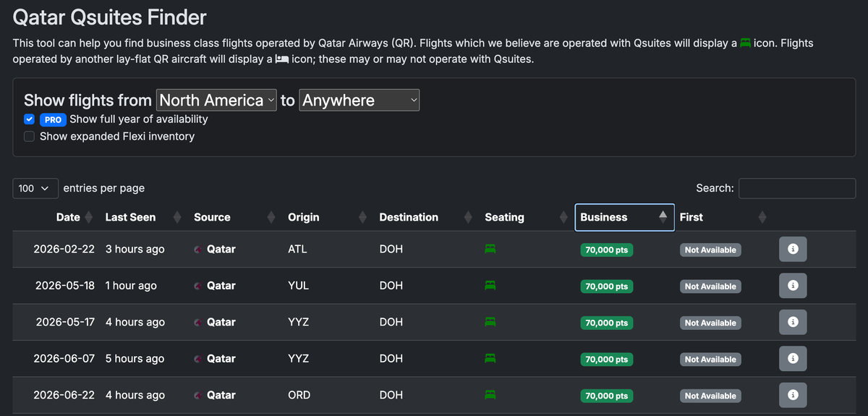Click Qsuites seat icon in ATL row
This screenshot has height=416, width=868.
(x=490, y=249)
